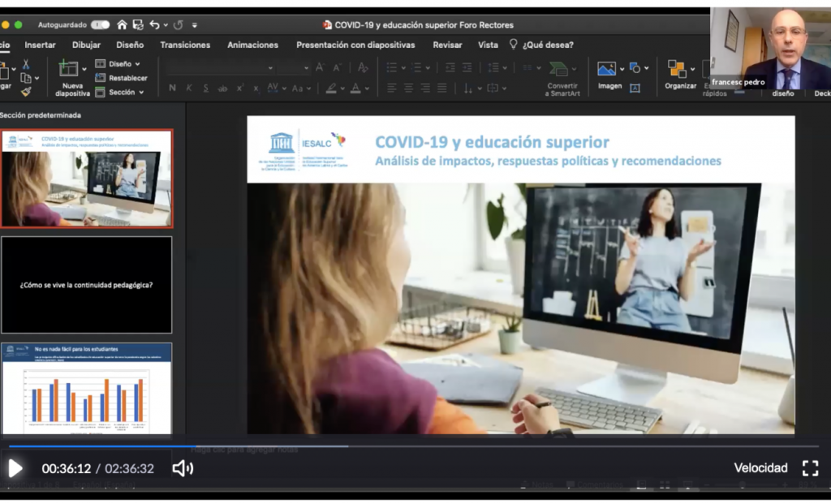Click Restablecer slide button
This screenshot has height=504, width=831.
point(122,78)
